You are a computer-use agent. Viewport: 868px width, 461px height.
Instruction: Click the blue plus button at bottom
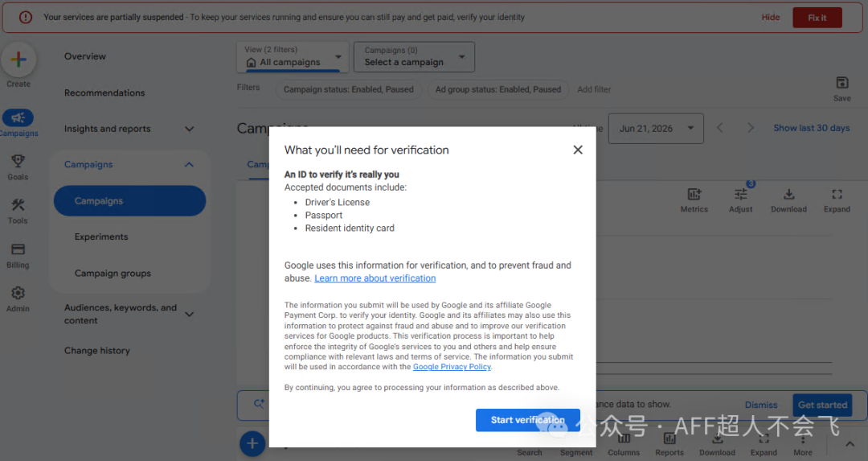pyautogui.click(x=252, y=443)
